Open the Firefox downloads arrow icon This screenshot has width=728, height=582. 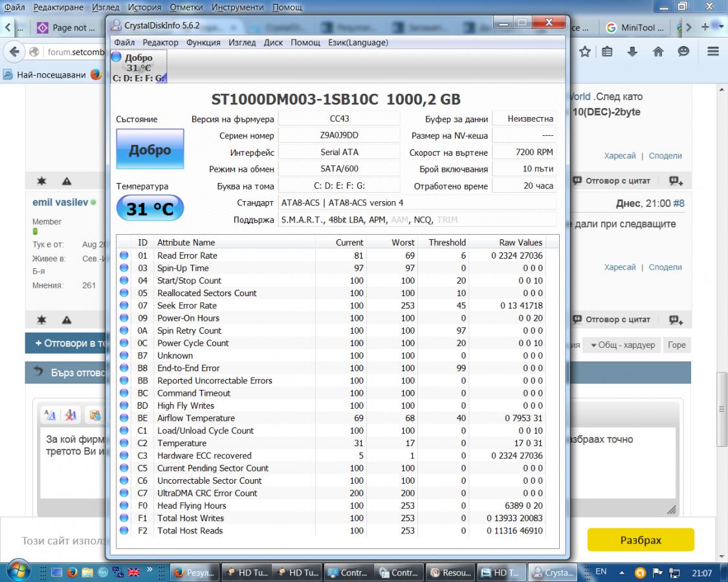click(632, 52)
